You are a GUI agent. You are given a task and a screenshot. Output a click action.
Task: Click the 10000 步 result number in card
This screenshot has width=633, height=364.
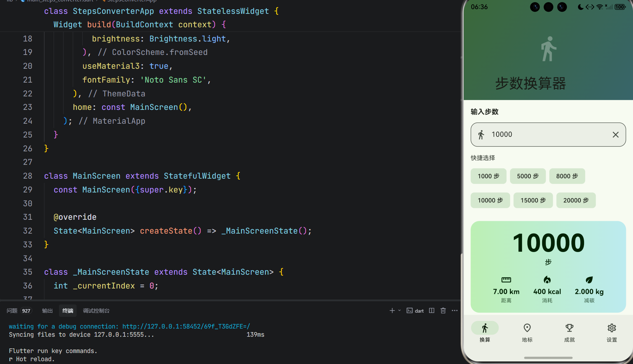pyautogui.click(x=549, y=243)
